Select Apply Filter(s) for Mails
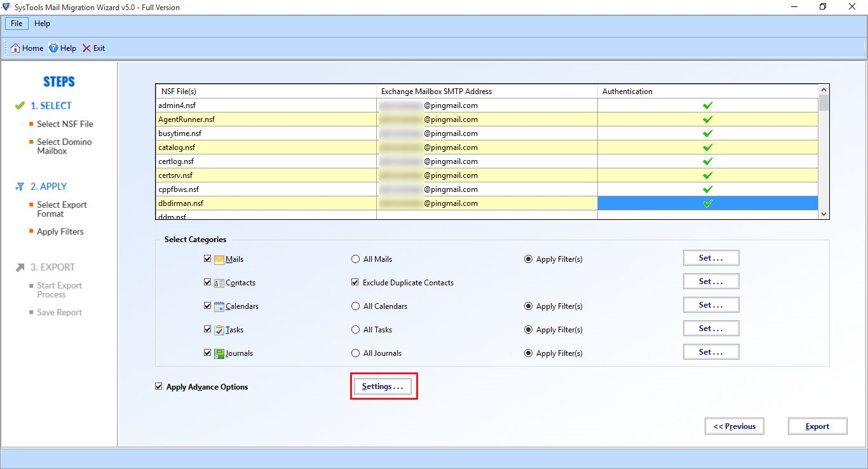The width and height of the screenshot is (868, 469). 528,259
